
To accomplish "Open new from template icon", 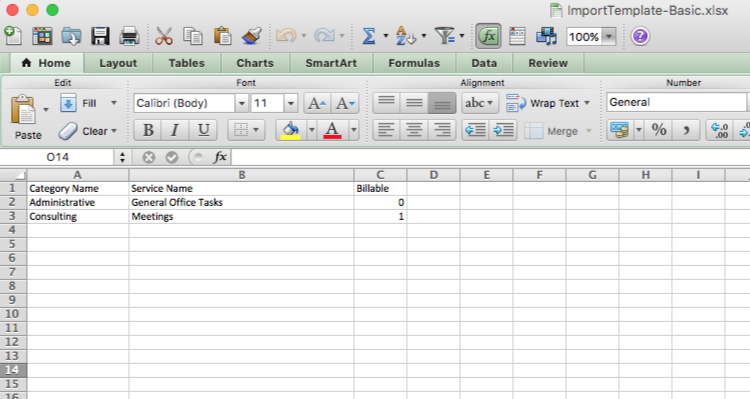I will point(42,36).
